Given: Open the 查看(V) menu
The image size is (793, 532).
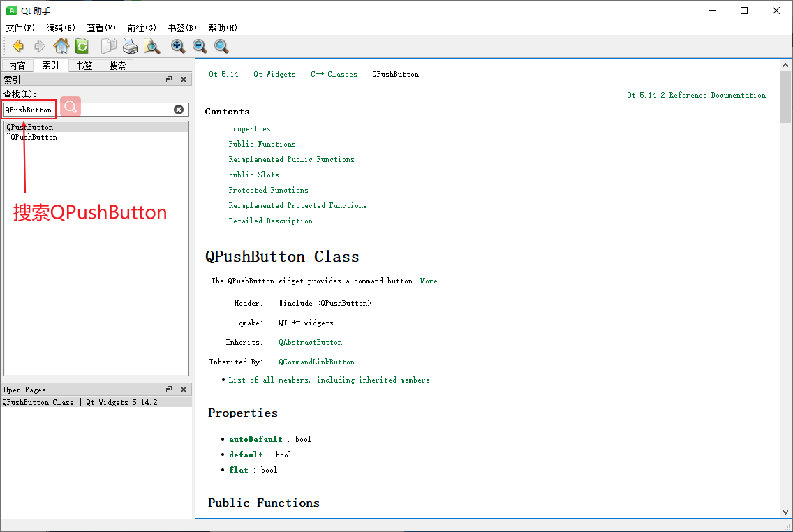Looking at the screenshot, I should 101,28.
